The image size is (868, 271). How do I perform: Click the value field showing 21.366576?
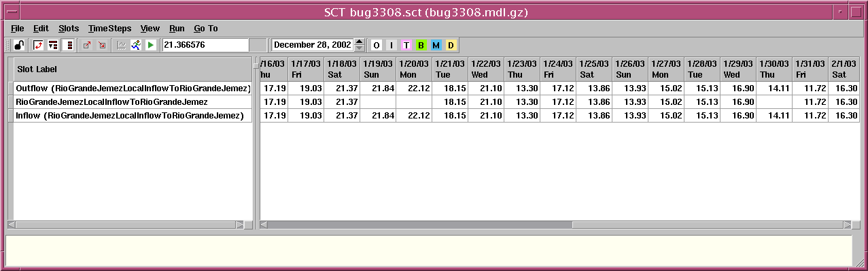click(x=206, y=45)
